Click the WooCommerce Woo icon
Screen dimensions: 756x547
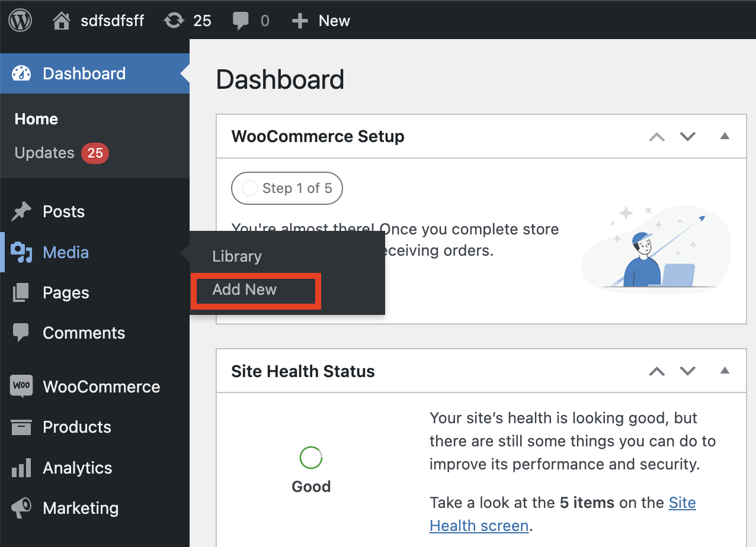(x=21, y=387)
